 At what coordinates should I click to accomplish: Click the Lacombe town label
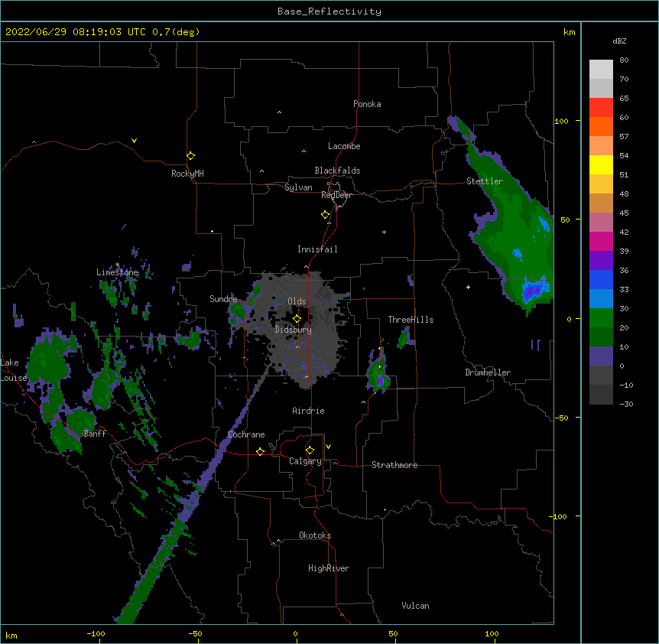344,146
